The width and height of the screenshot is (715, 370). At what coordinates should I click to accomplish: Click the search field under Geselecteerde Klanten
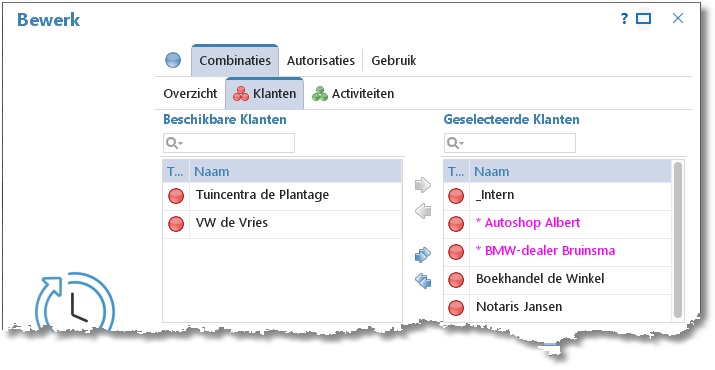tap(510, 143)
